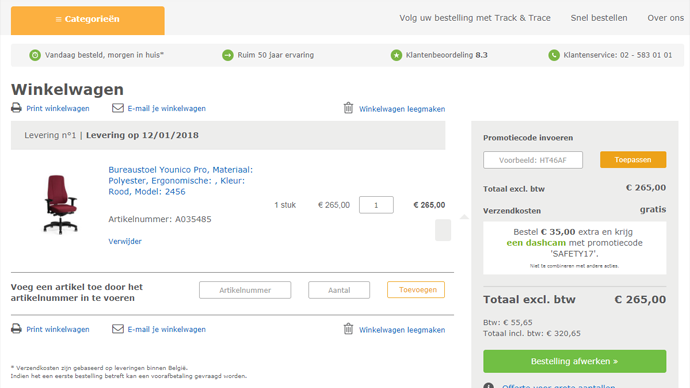Open the Categorieën menu
The height and width of the screenshot is (388, 690).
click(88, 20)
